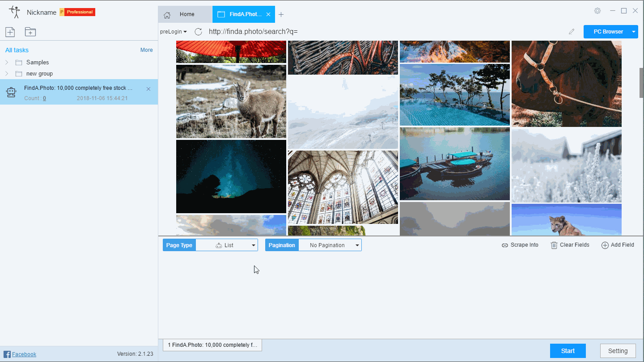
Task: Open the More menu above the task list
Action: (146, 50)
